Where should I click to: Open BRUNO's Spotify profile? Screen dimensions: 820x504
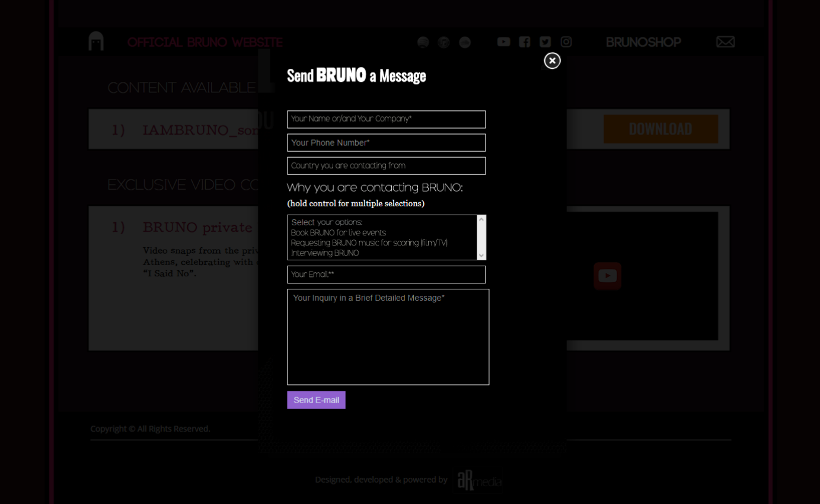pos(423,42)
